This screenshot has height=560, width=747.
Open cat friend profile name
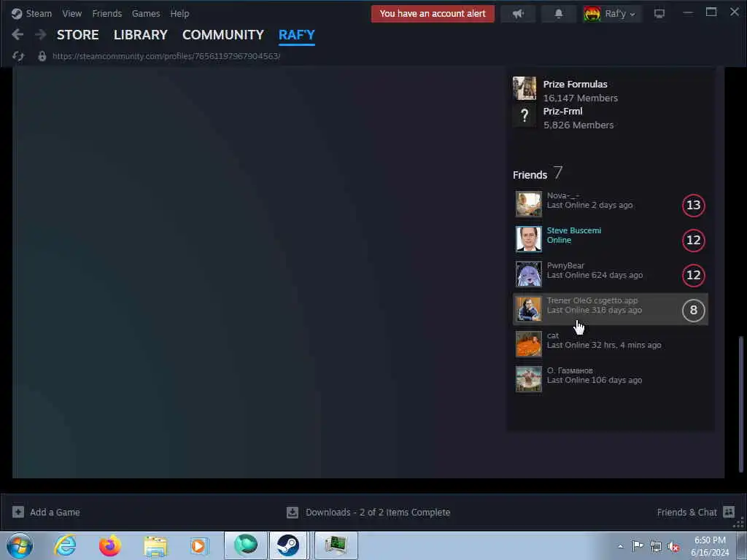click(x=553, y=335)
